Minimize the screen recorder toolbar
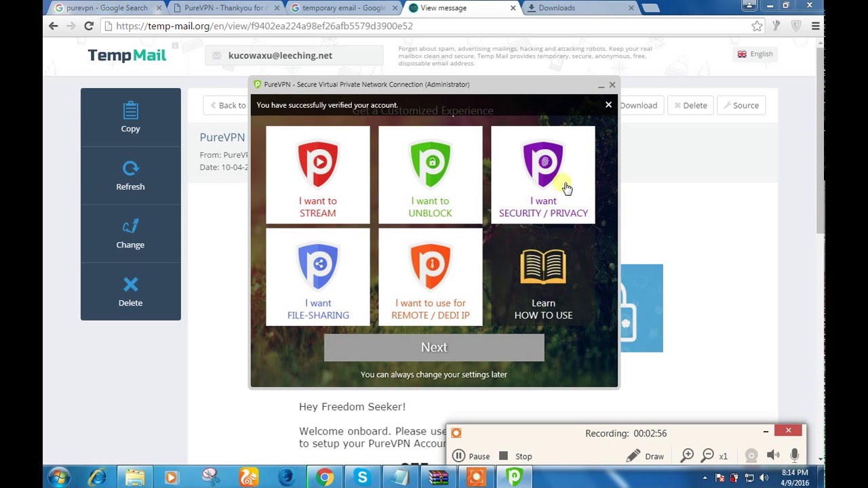 pyautogui.click(x=766, y=431)
